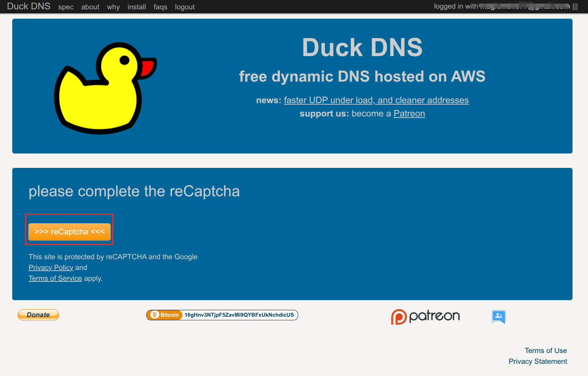
Task: Click the yellow duck logo image
Action: [x=105, y=88]
